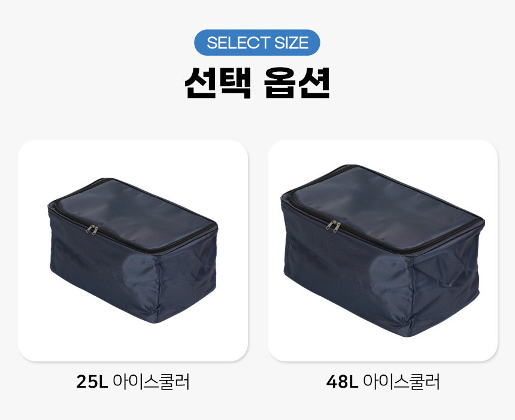Click the word SIZE in the blue badge
This screenshot has width=515, height=420.
[x=291, y=42]
